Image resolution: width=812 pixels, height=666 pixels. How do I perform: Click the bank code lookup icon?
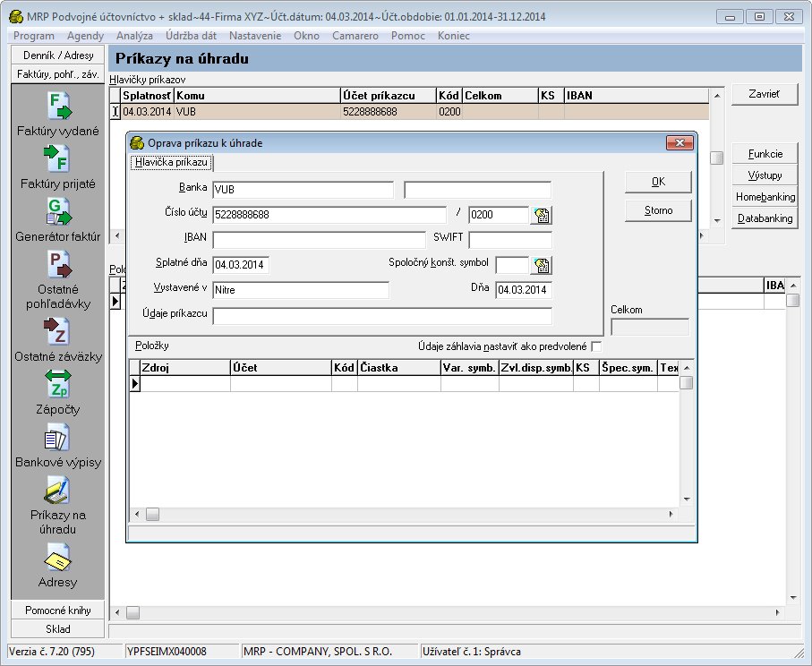[541, 215]
